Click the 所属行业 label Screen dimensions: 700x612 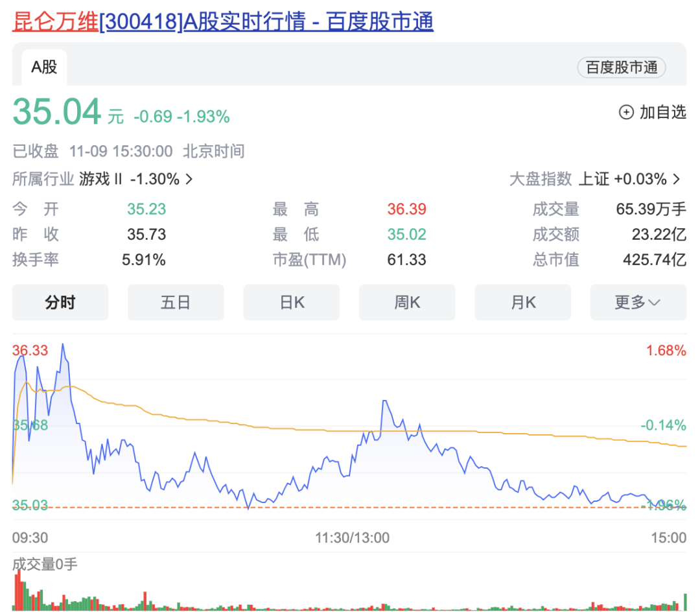(43, 179)
